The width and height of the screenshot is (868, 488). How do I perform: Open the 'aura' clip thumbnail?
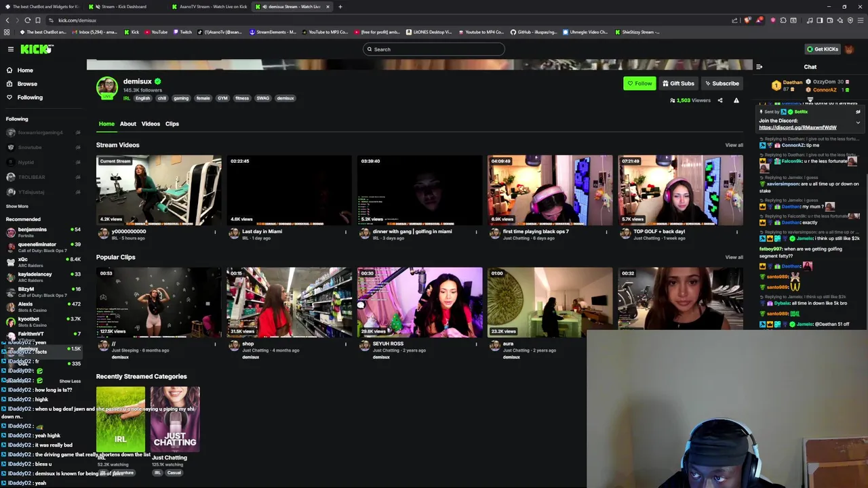pos(550,302)
